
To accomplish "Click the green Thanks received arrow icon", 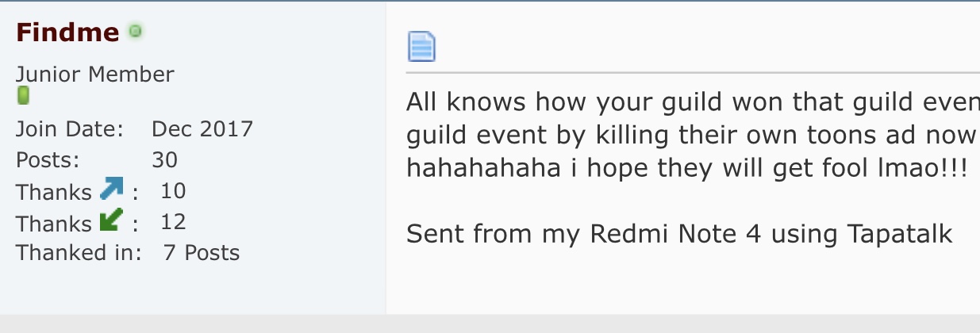I will pyautogui.click(x=112, y=220).
